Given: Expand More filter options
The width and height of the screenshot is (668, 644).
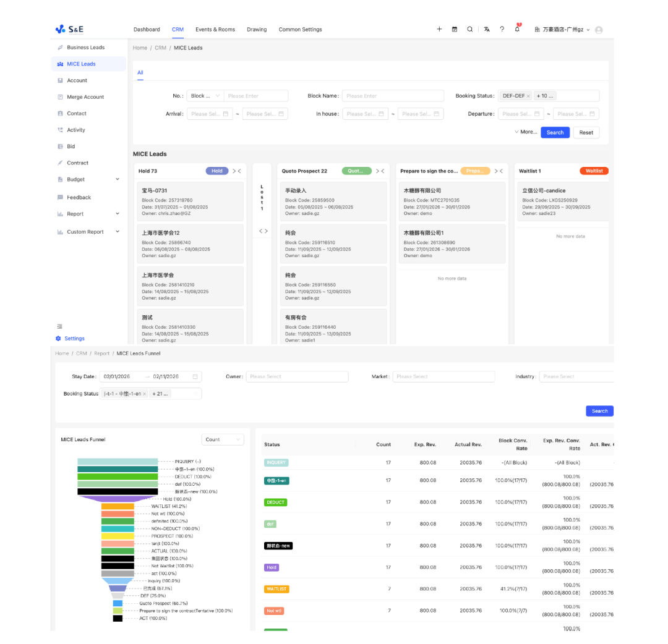Looking at the screenshot, I should tap(526, 132).
